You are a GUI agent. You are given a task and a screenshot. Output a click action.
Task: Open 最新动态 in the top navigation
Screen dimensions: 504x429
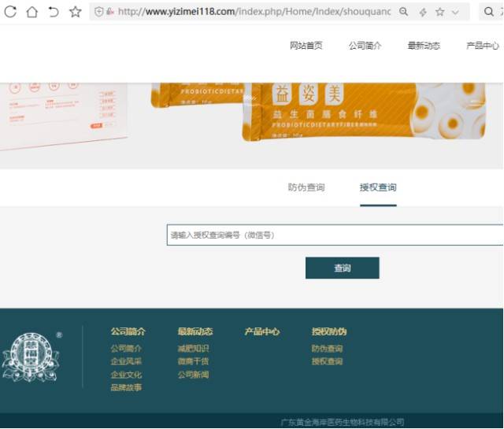tap(424, 46)
